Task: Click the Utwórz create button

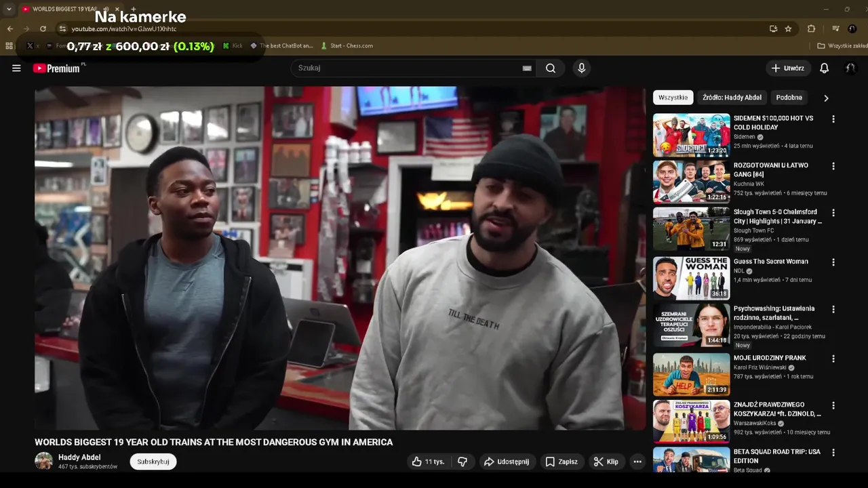Action: click(x=787, y=68)
